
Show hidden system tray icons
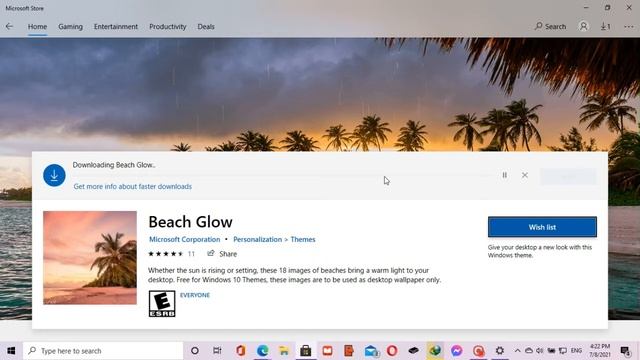(x=518, y=351)
